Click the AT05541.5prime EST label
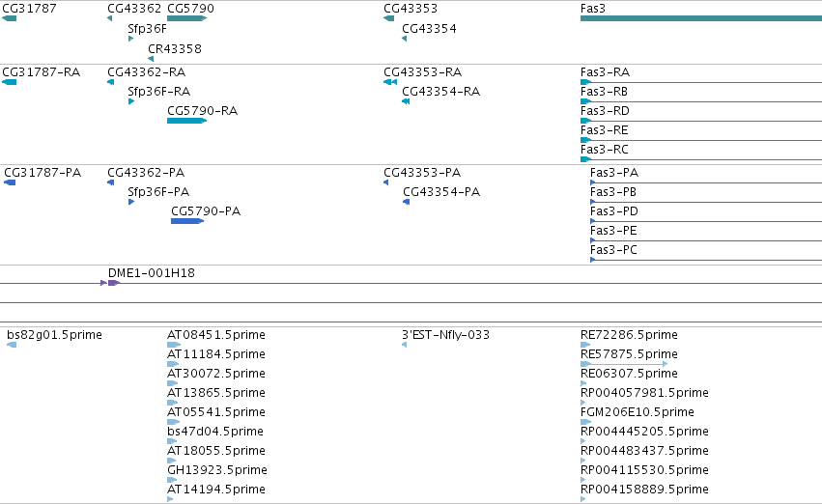This screenshot has height=504, width=822. coord(216,412)
